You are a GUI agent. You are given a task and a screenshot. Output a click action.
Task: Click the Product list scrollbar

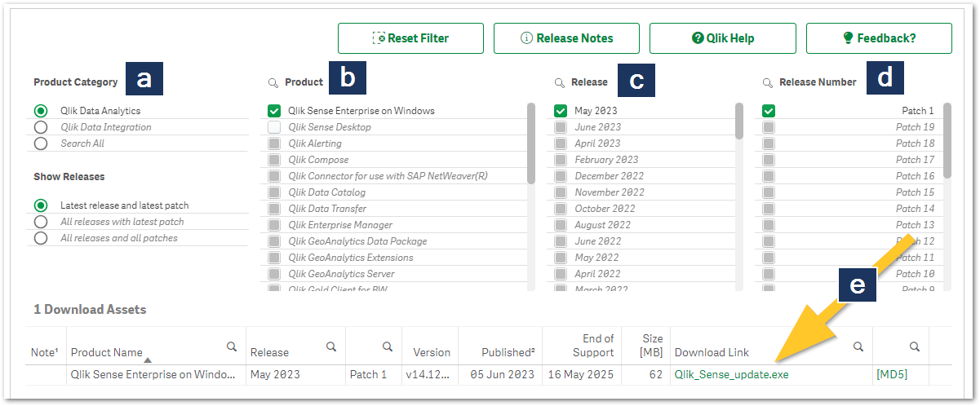(x=531, y=143)
